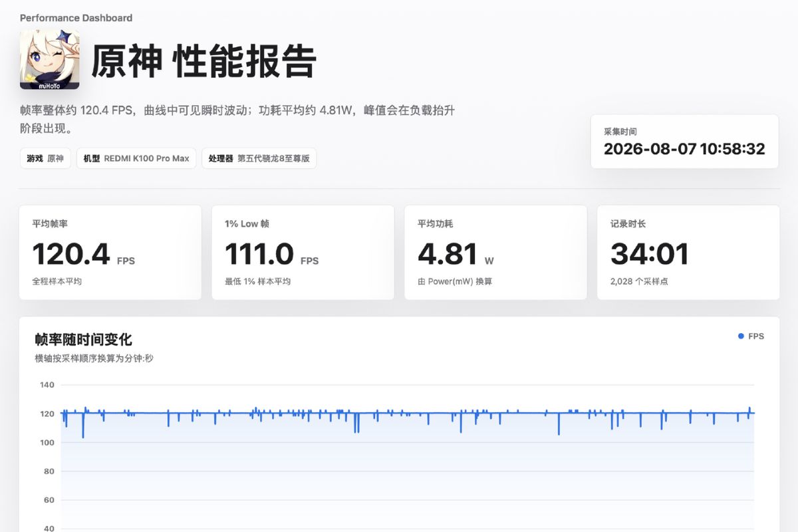Click the 平均功耗 card label

tap(435, 224)
